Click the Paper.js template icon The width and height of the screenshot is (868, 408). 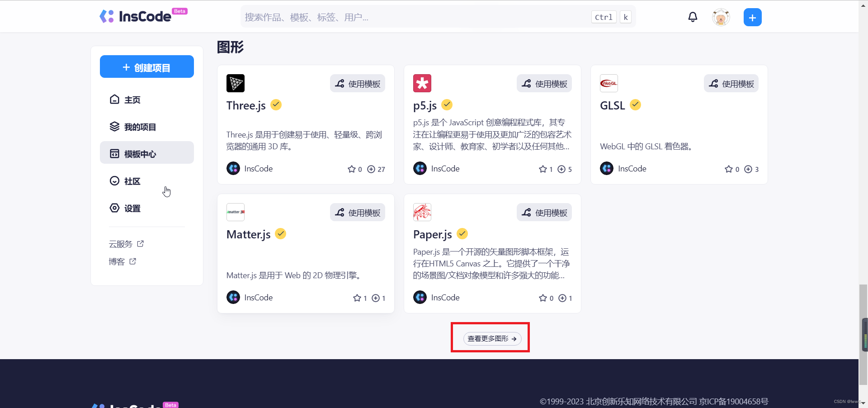pyautogui.click(x=422, y=212)
